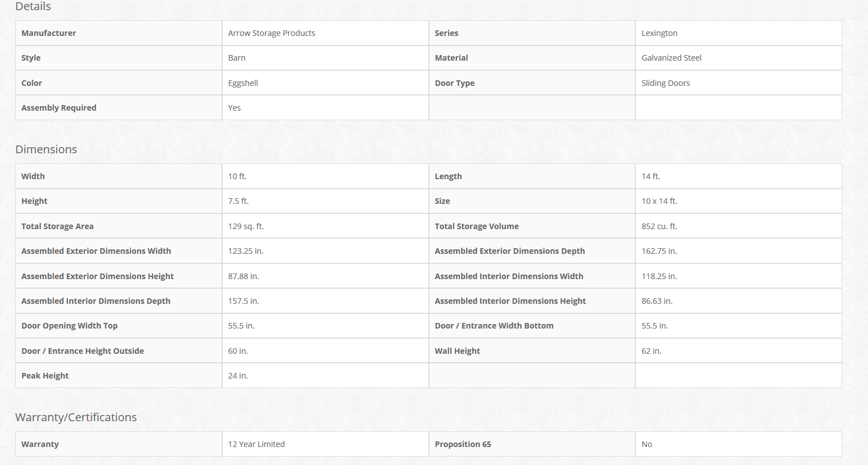Click the Series label cell
Screen dimensions: 868x465
click(x=532, y=33)
